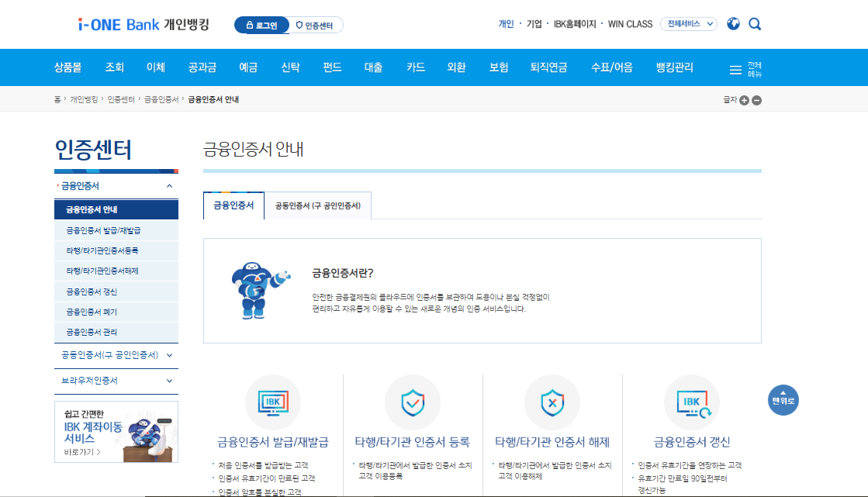Enlarge text with the 글자 plus icon
Screen dimensions: 868x497
[x=744, y=100]
